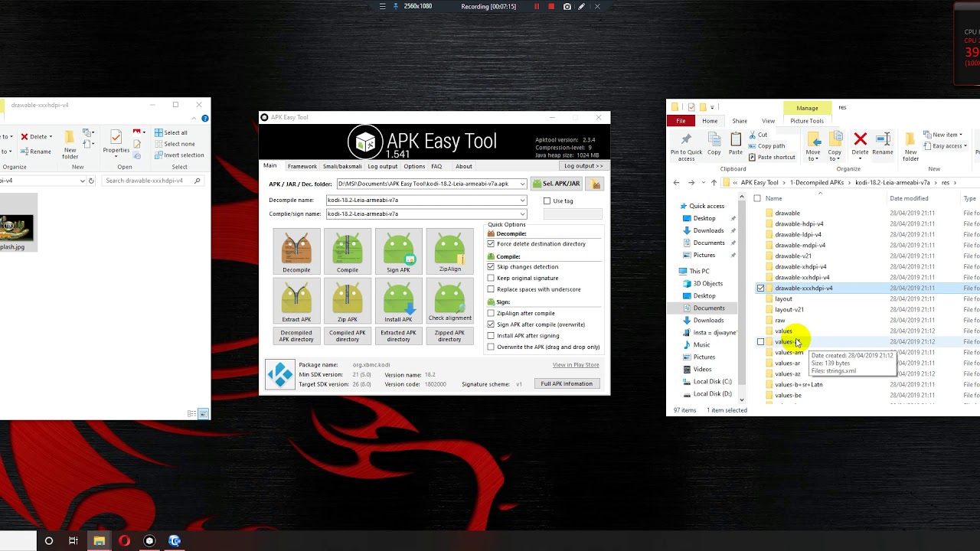Click the Sel. APK/JAR button
This screenshot has height=551, width=980.
pos(557,184)
